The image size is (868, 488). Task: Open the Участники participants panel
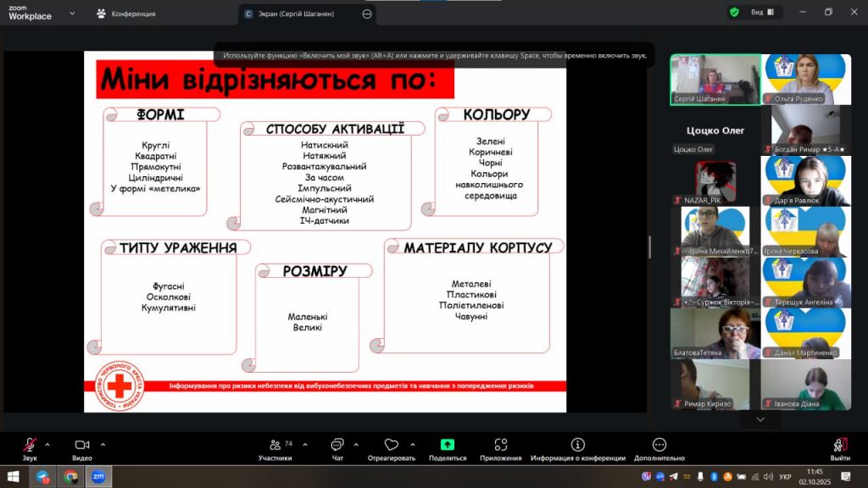(x=275, y=446)
